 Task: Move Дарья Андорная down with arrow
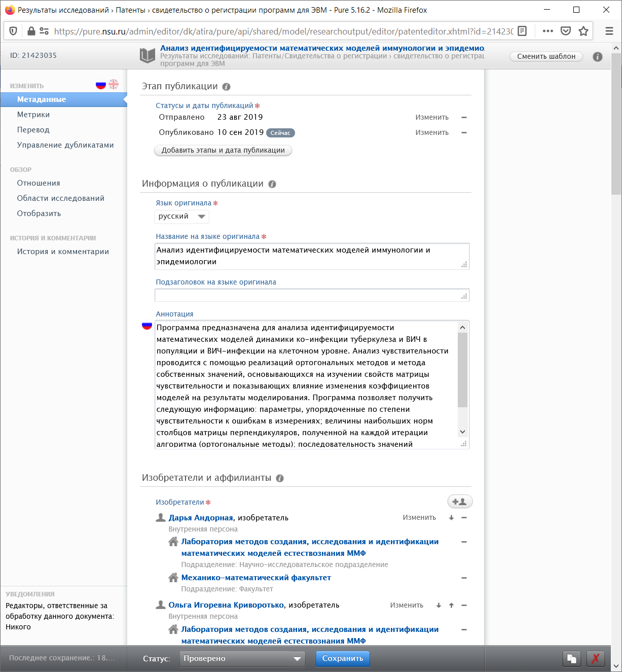(451, 518)
